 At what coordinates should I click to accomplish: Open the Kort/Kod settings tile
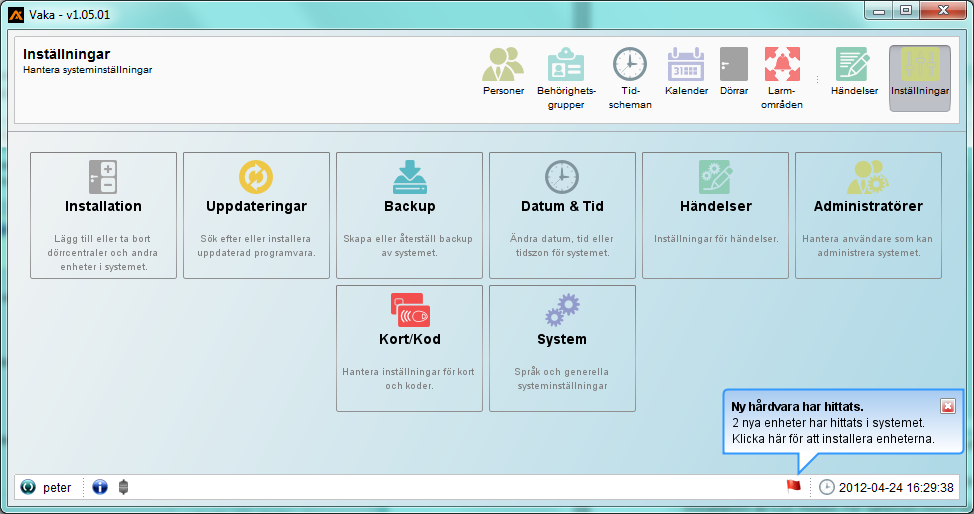[x=409, y=348]
